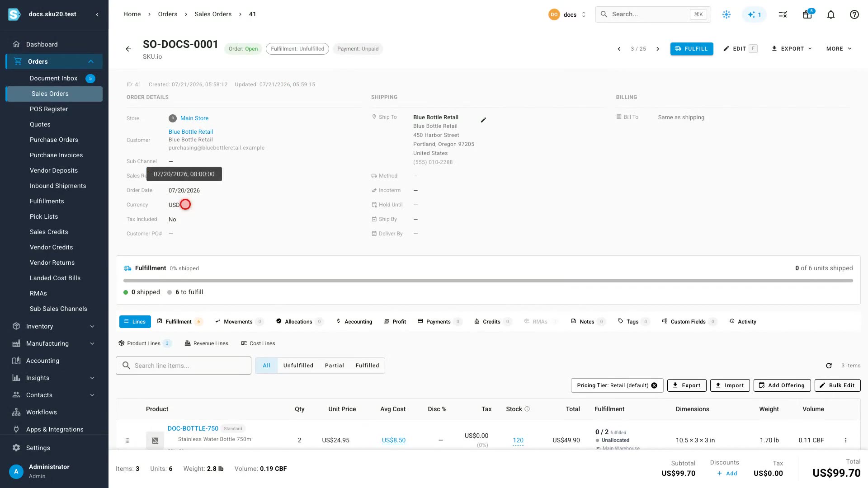Open the gift box updates icon

click(x=807, y=14)
